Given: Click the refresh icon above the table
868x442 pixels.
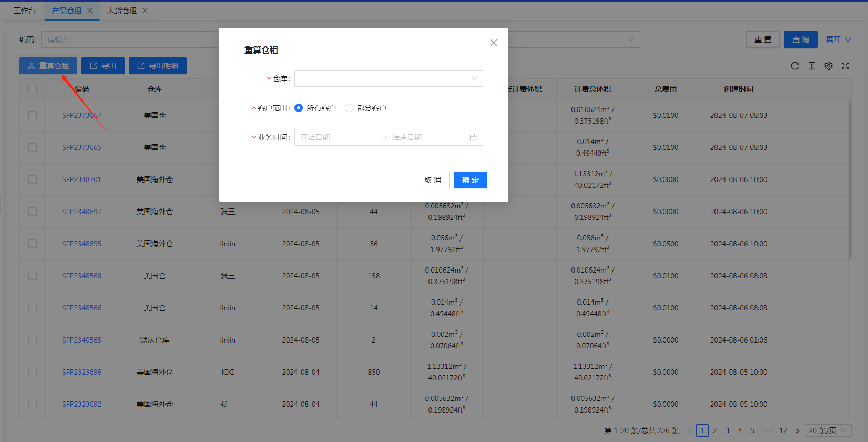Looking at the screenshot, I should point(794,66).
